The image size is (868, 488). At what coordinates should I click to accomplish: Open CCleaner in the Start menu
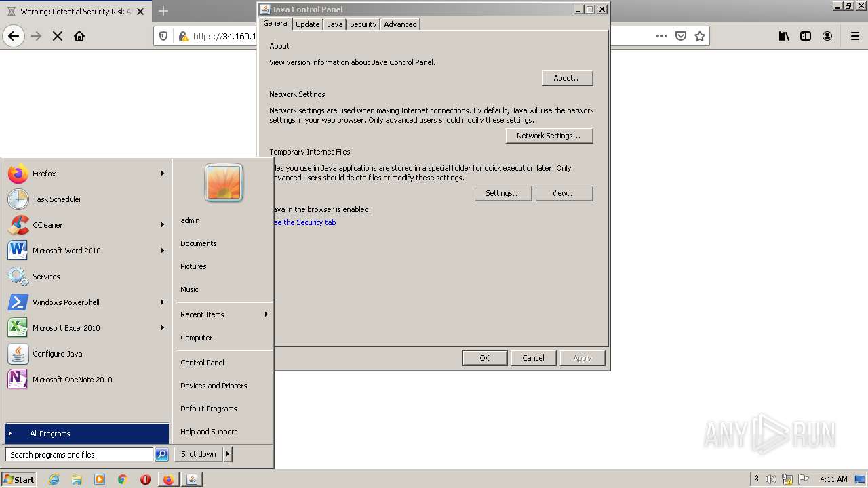(86, 225)
